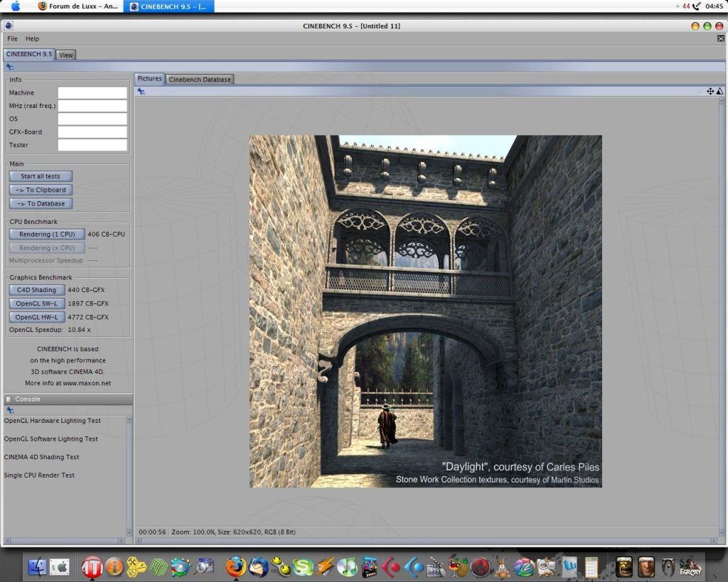Switch to Forum de Luxx Firefox window
This screenshot has height=582, width=728.
pyautogui.click(x=78, y=6)
